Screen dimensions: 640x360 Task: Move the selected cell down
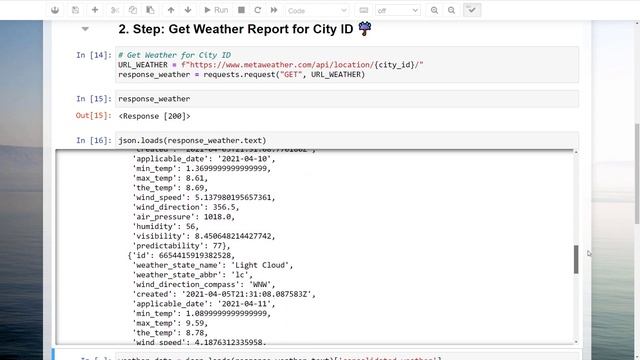tap(188, 10)
